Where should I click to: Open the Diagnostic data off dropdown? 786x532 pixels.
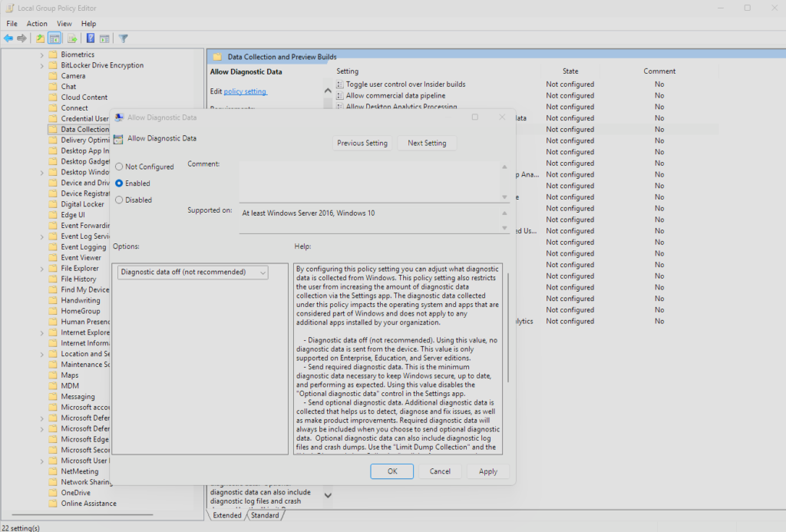coord(193,273)
